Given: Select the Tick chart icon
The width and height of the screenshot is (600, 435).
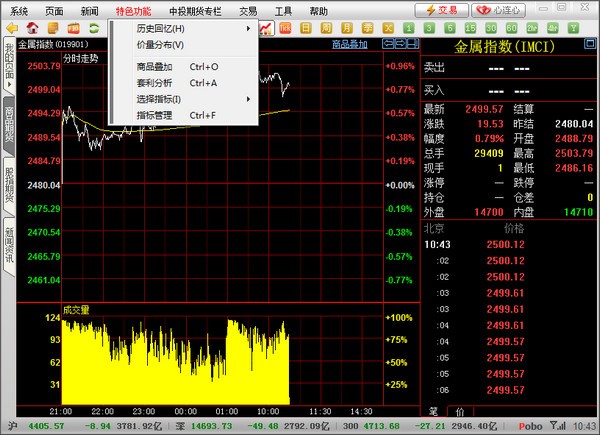Looking at the screenshot, I should coord(285,28).
